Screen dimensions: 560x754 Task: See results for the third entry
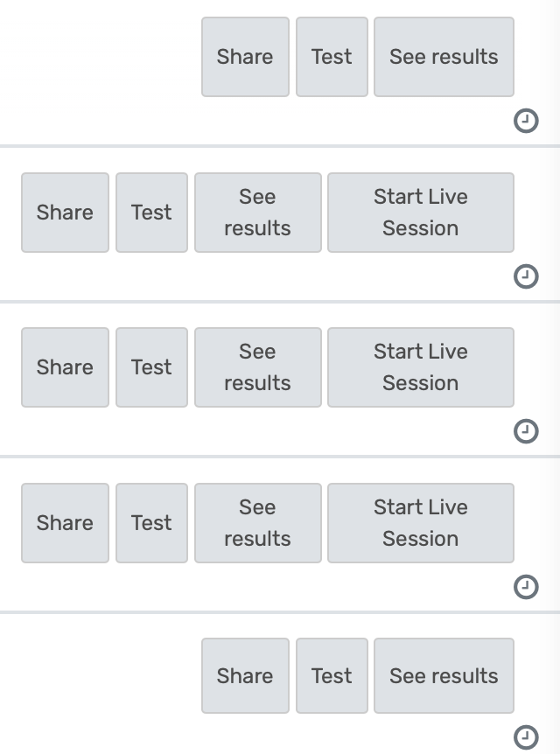click(257, 367)
